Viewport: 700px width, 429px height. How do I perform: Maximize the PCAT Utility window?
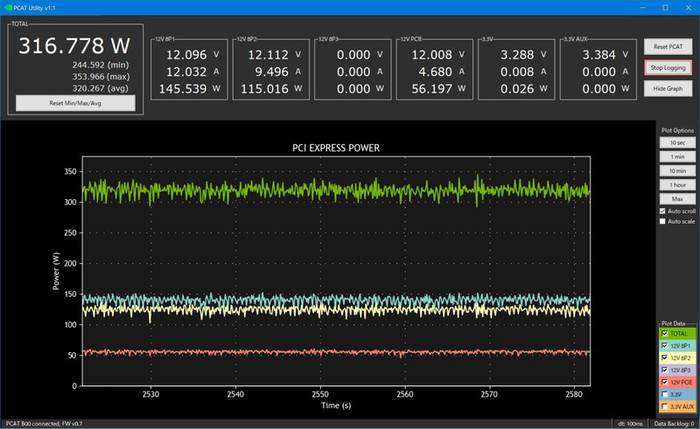(x=665, y=8)
